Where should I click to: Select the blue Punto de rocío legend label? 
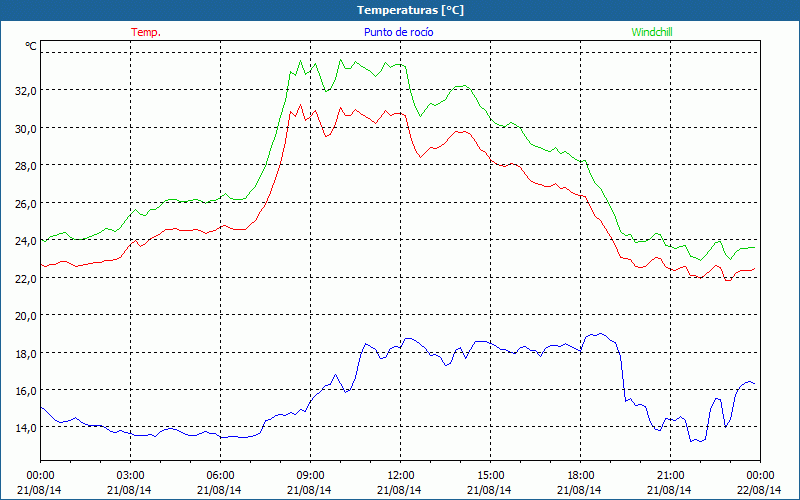click(398, 32)
